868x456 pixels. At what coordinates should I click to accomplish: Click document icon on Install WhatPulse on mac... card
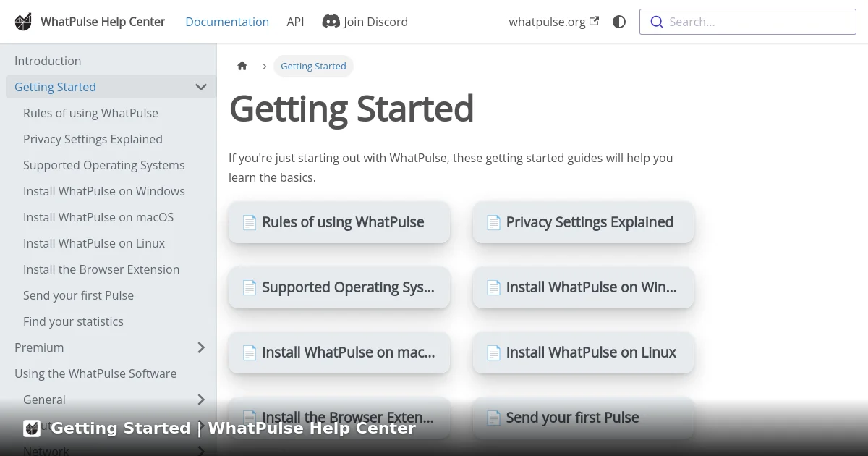click(250, 352)
